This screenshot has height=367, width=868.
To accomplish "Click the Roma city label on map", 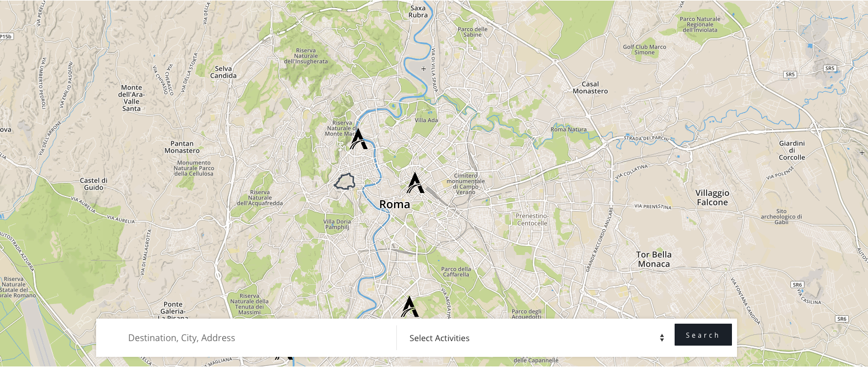I will [395, 204].
